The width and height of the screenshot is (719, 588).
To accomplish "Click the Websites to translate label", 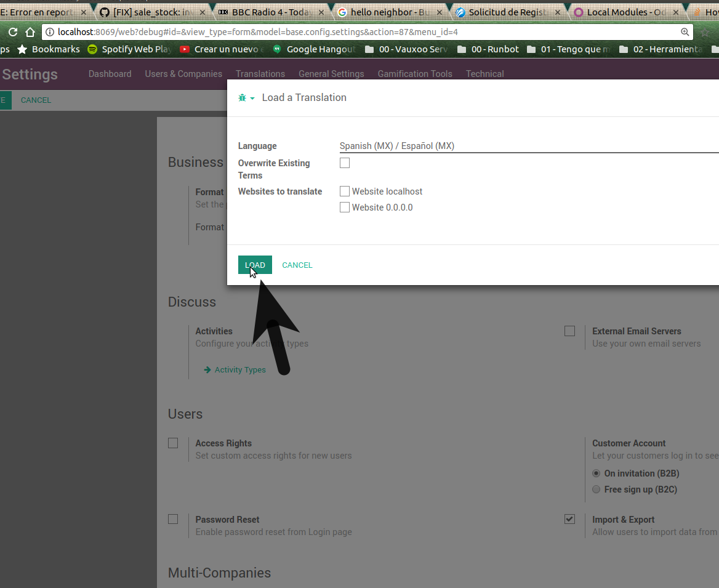I will (279, 191).
